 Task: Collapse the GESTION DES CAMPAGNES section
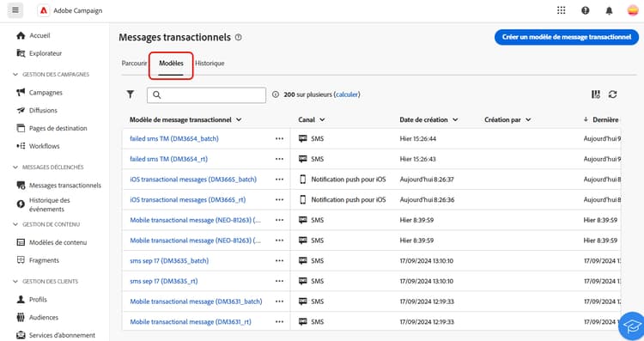15,75
